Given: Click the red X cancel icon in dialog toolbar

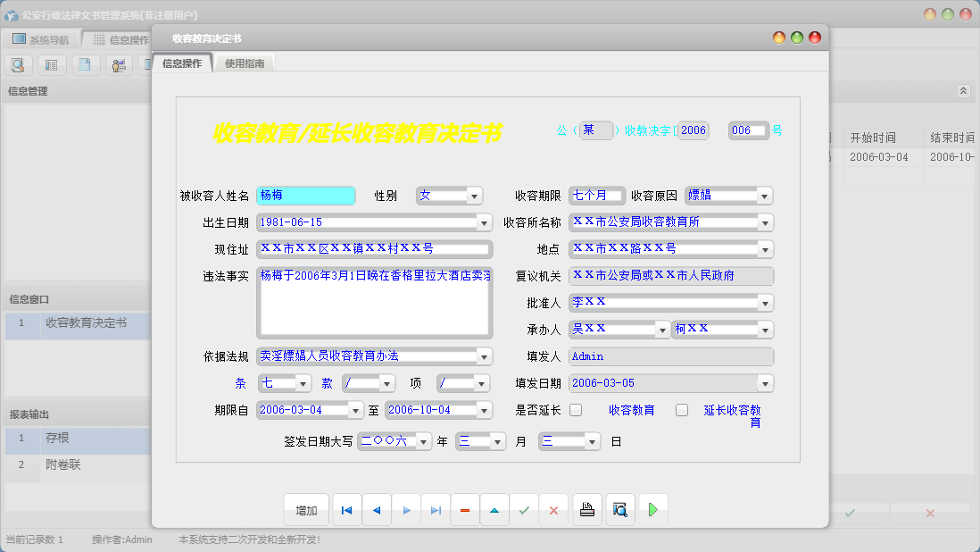Looking at the screenshot, I should (553, 510).
